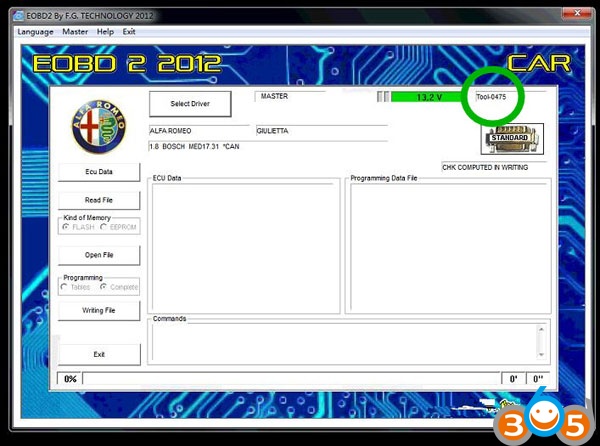Viewport: 600px width, 446px height.
Task: Click the 0' minutes timer field
Action: [x=513, y=379]
